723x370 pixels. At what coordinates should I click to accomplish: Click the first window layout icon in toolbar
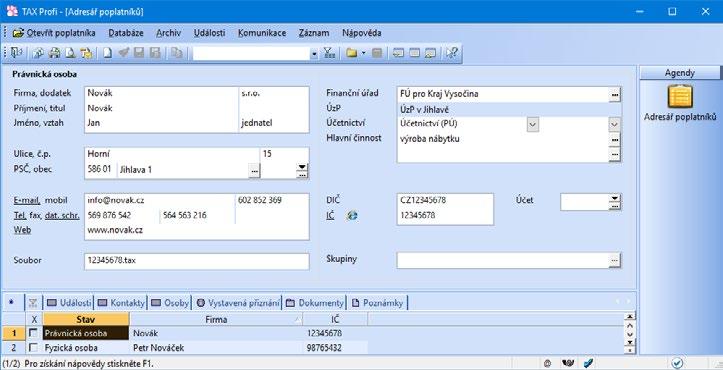click(x=397, y=53)
